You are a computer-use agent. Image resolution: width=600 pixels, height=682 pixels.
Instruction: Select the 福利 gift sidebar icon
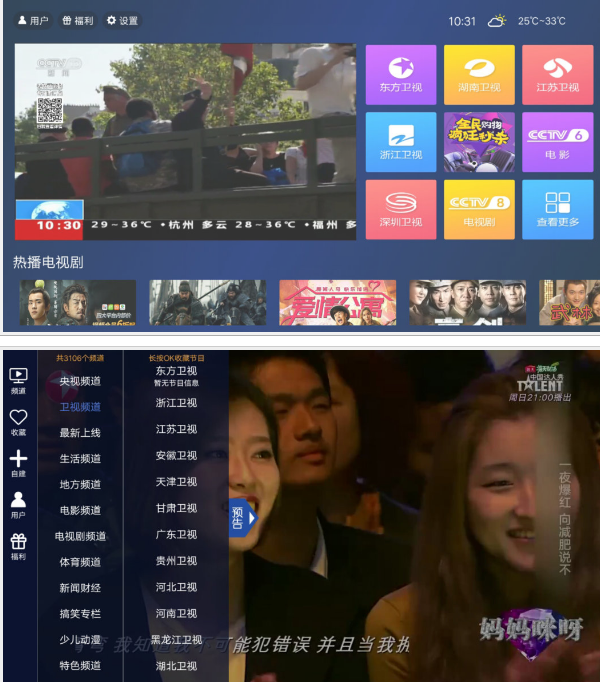pos(18,547)
